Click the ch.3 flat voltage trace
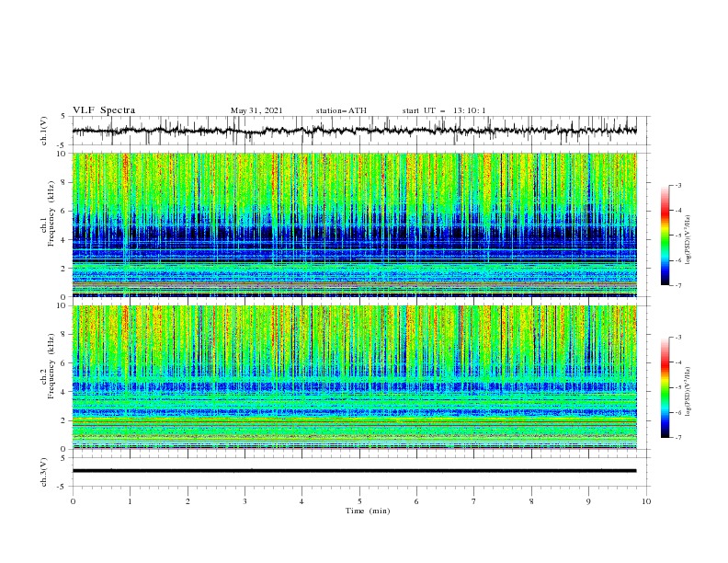The height and width of the screenshot is (563, 728). [354, 471]
